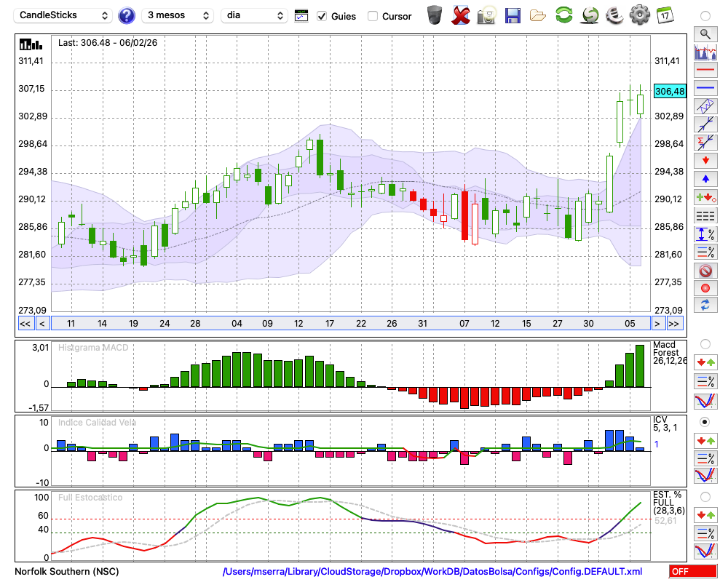Enable the Cursor checkbox

tap(373, 16)
